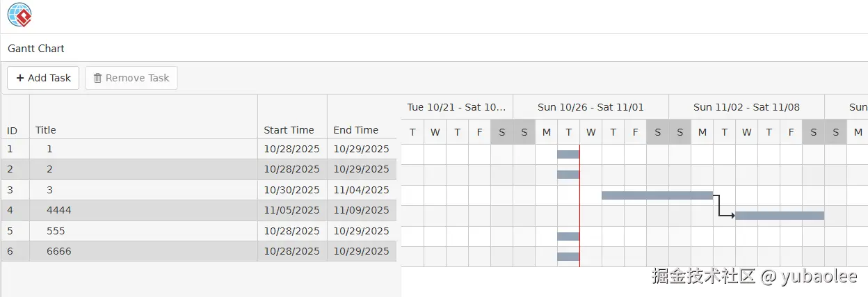Click the Gantt bar in row 1

coord(568,154)
